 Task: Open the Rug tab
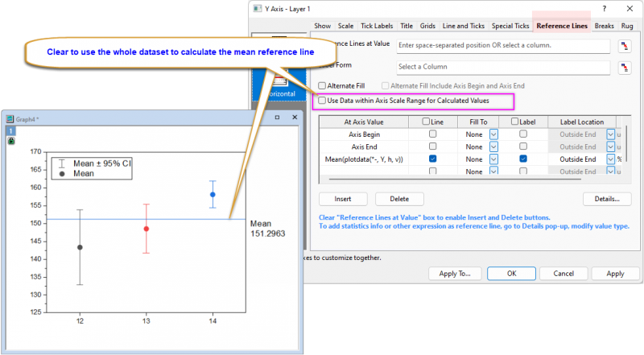coord(627,26)
